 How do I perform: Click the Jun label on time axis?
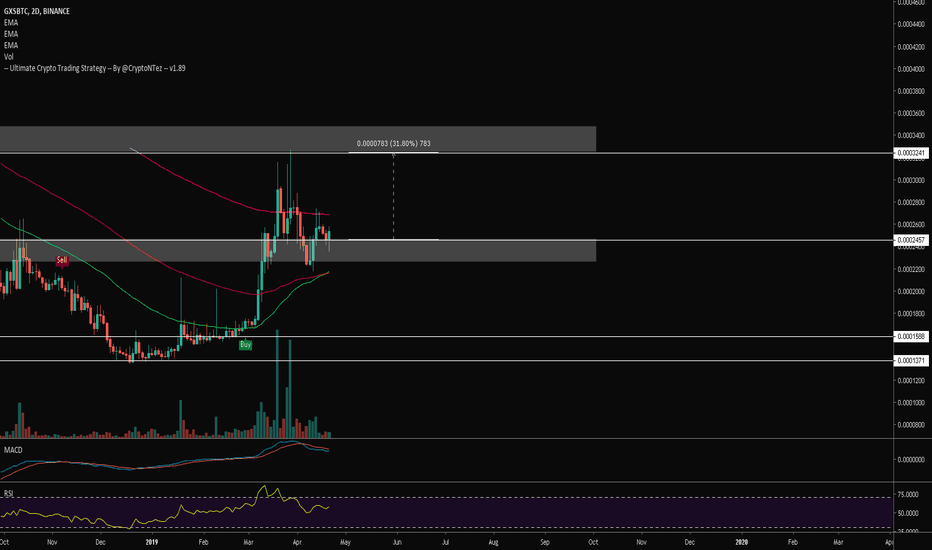396,542
